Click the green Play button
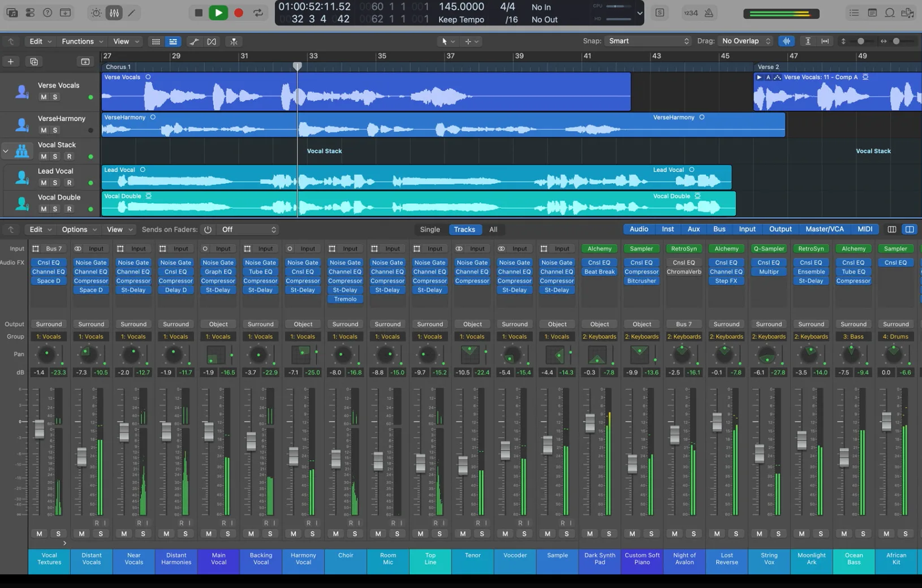Image resolution: width=922 pixels, height=588 pixels. [x=218, y=12]
